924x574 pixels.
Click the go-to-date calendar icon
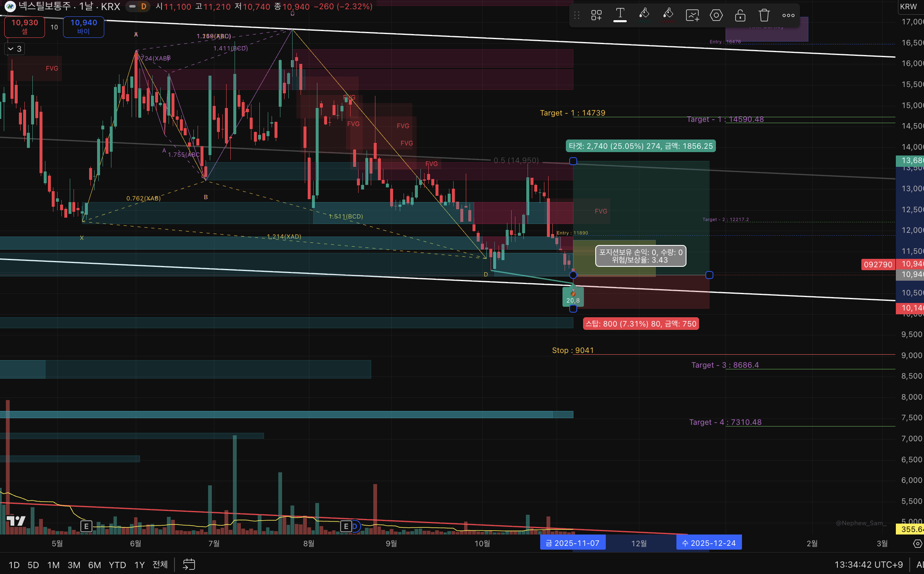pos(189,564)
